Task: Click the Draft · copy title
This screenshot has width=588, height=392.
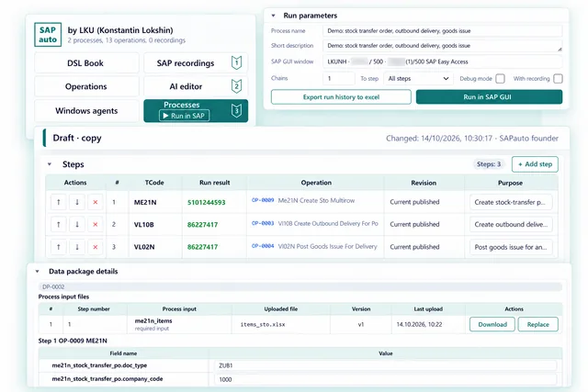Action: [x=77, y=138]
